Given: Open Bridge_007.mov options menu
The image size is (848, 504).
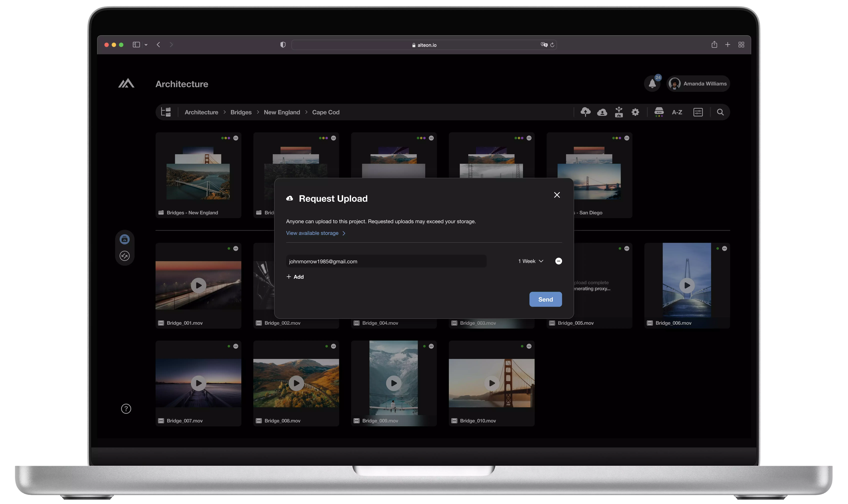Looking at the screenshot, I should pyautogui.click(x=236, y=346).
